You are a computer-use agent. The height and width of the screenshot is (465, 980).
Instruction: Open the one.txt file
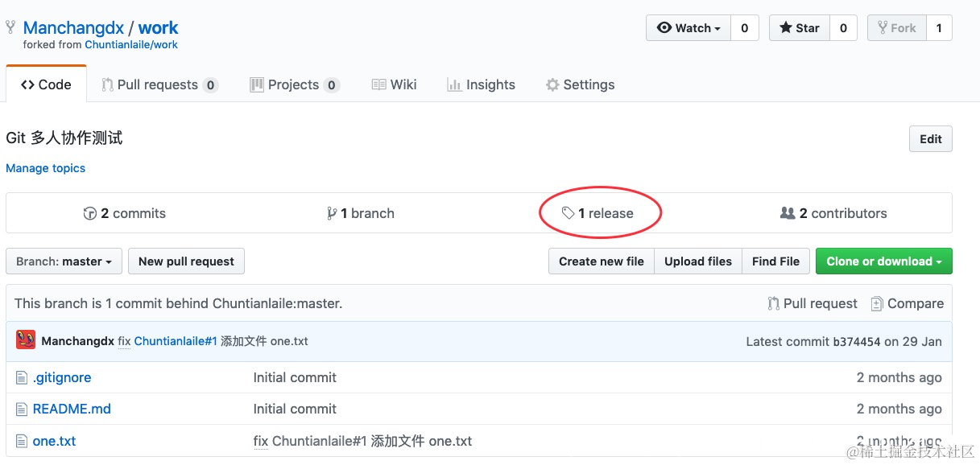pyautogui.click(x=54, y=441)
